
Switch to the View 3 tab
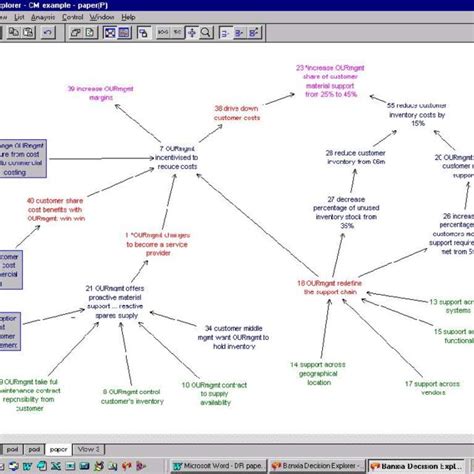[88, 449]
